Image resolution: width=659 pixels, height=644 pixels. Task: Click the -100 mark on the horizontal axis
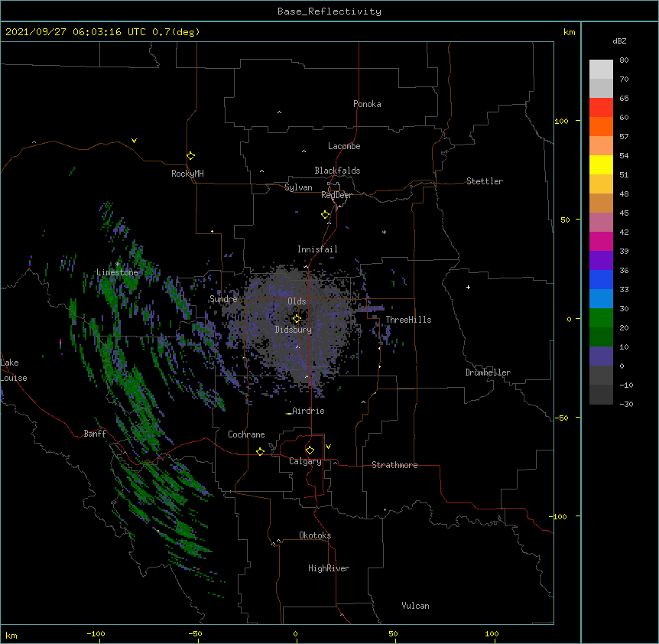(x=96, y=634)
